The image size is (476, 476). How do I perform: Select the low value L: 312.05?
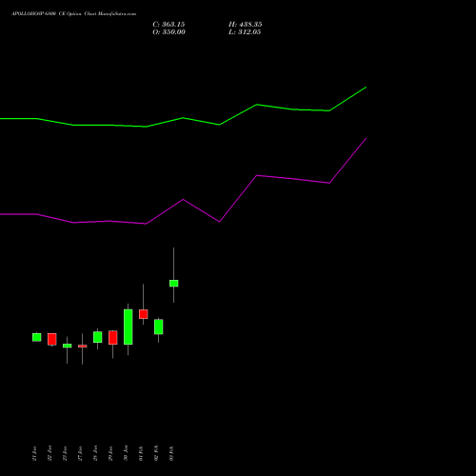(245, 32)
